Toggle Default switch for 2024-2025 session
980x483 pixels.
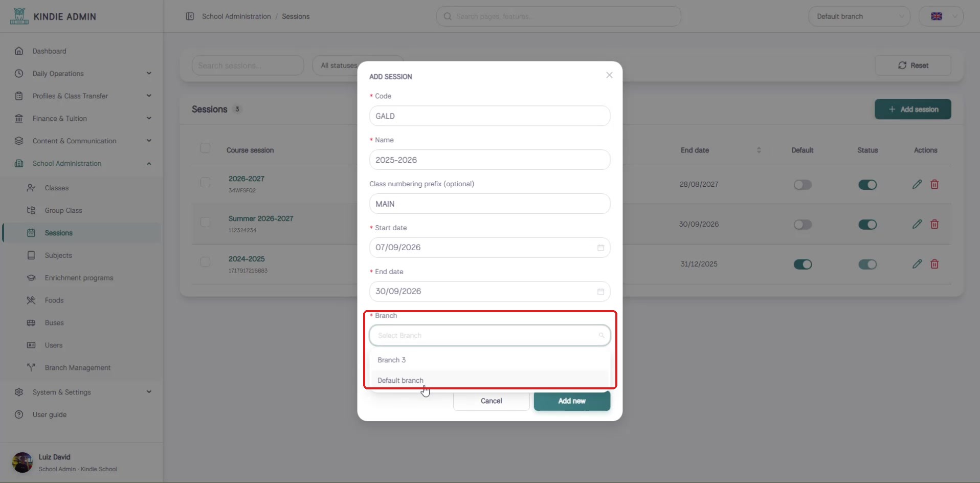pos(803,265)
